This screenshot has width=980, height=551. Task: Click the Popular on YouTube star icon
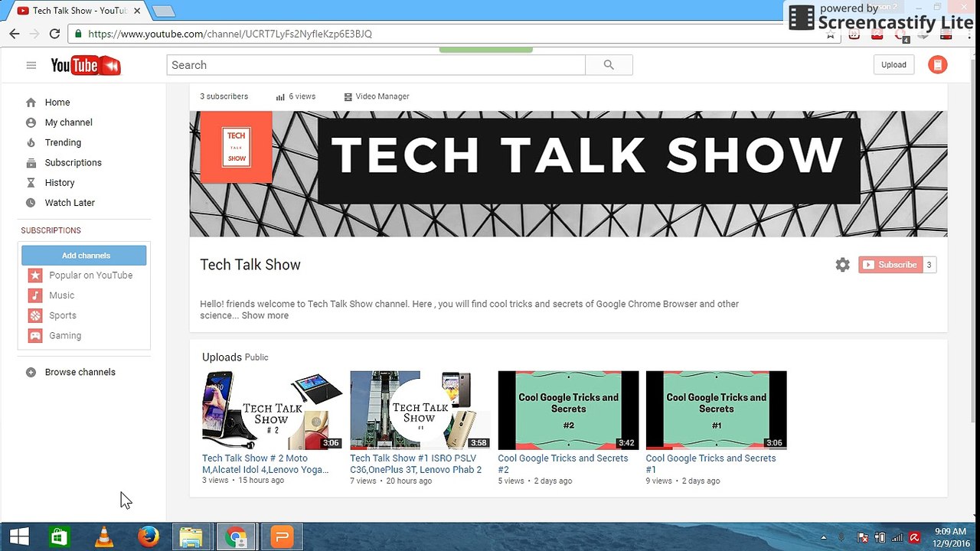click(x=35, y=275)
